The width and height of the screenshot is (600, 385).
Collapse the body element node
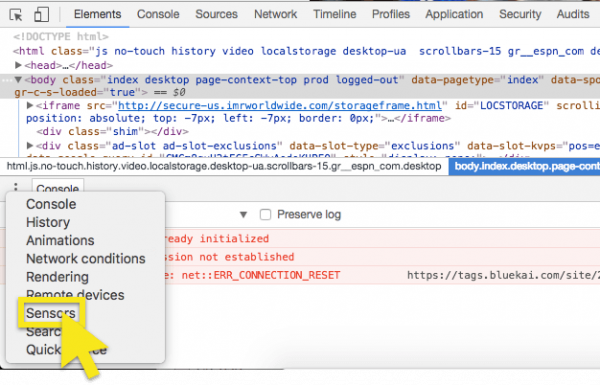(18, 80)
